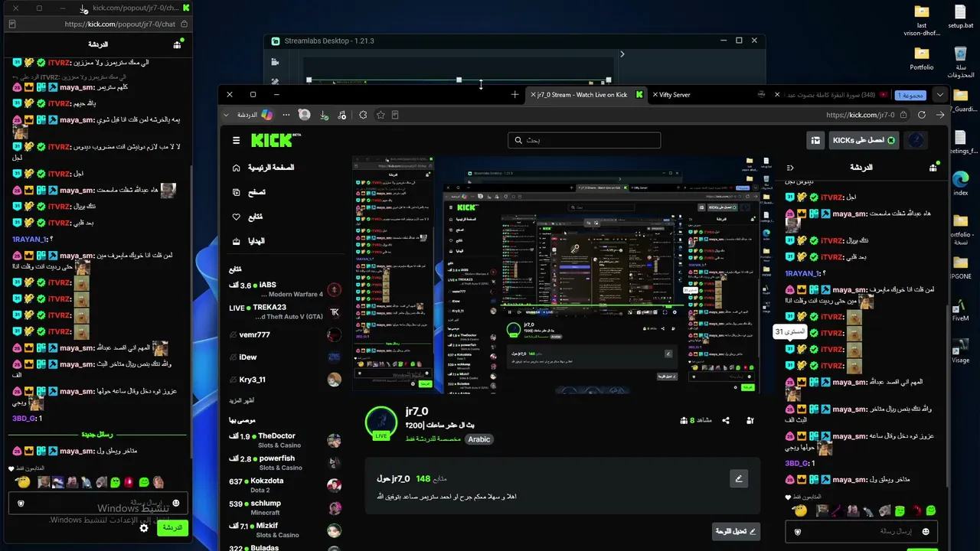Click the Arabic language tag under jr7_0

coord(479,439)
